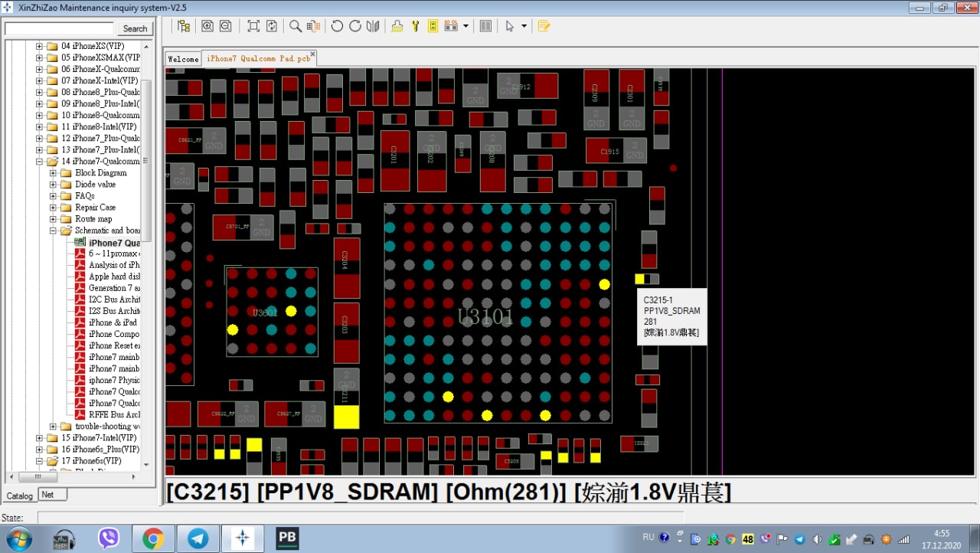This screenshot has height=553, width=980.
Task: Open the I2S Bus Architecture PDF
Action: 113,311
